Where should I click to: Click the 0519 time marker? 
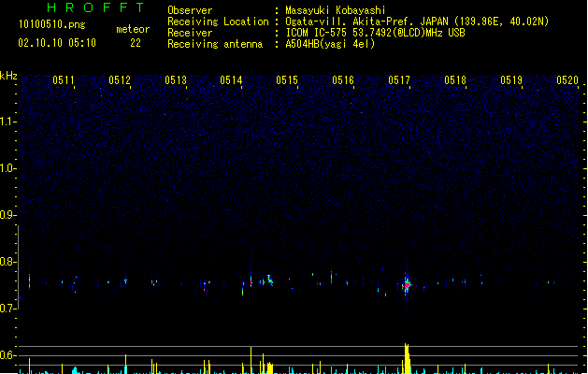point(511,80)
